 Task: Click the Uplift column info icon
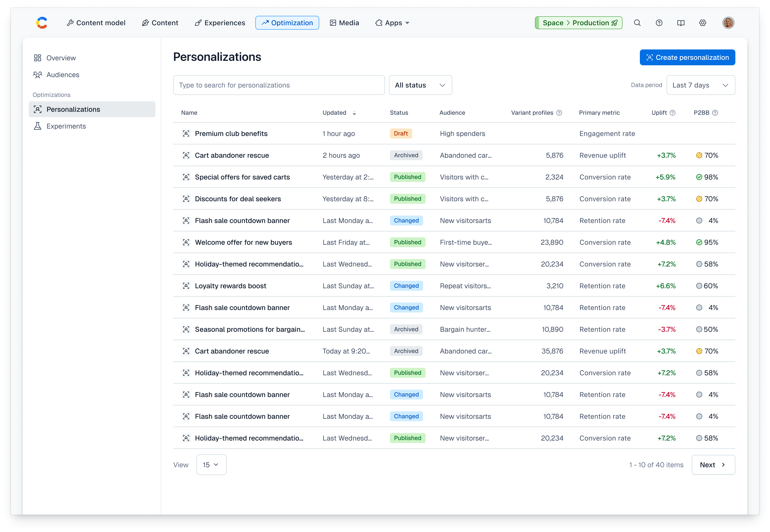click(x=673, y=113)
